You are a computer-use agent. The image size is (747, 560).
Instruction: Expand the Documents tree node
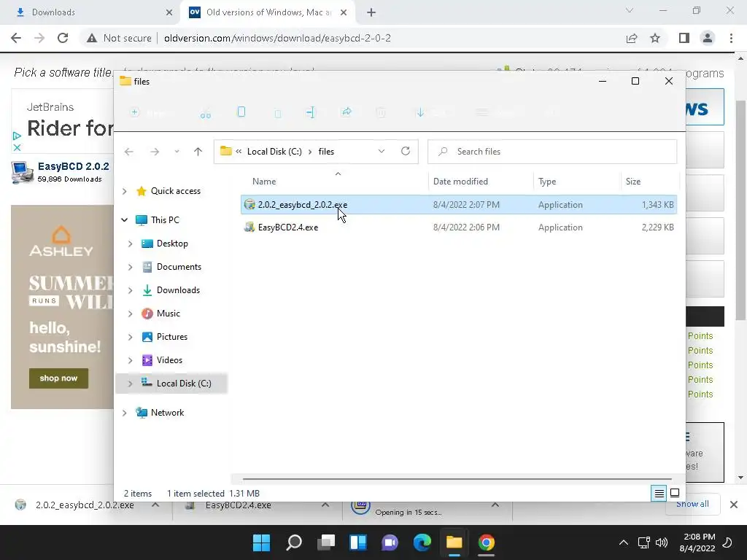click(x=130, y=267)
